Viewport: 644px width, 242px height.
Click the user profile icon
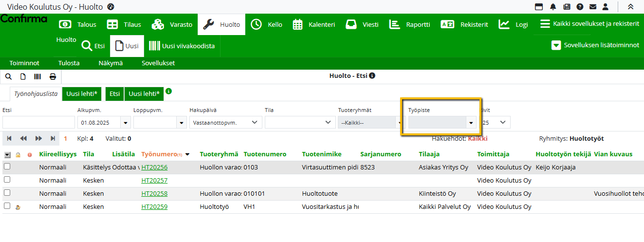[x=606, y=7]
